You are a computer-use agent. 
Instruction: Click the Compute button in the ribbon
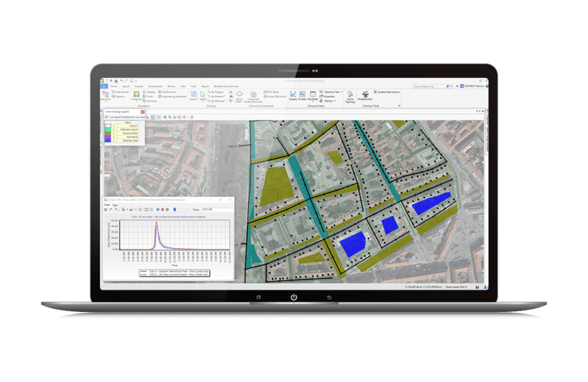pos(136,95)
